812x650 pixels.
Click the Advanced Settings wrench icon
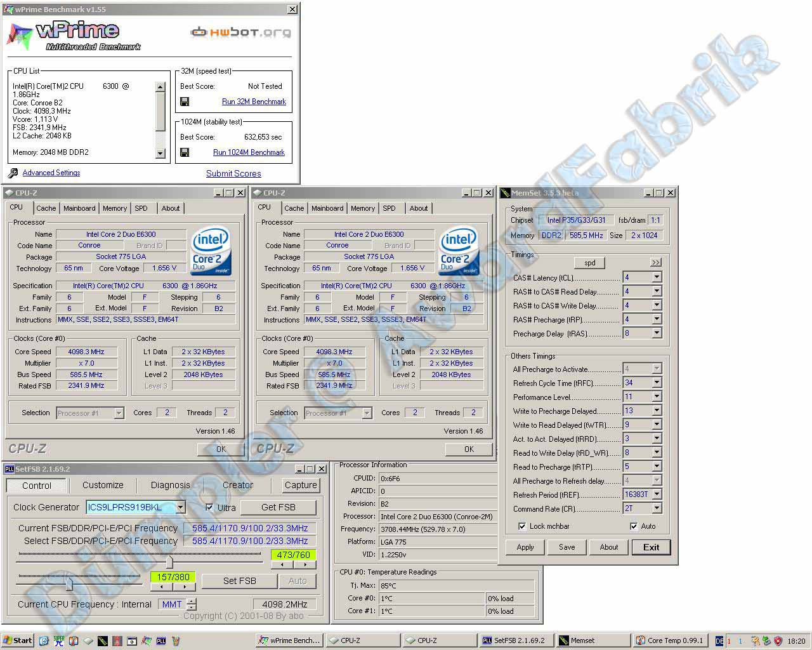click(x=13, y=173)
